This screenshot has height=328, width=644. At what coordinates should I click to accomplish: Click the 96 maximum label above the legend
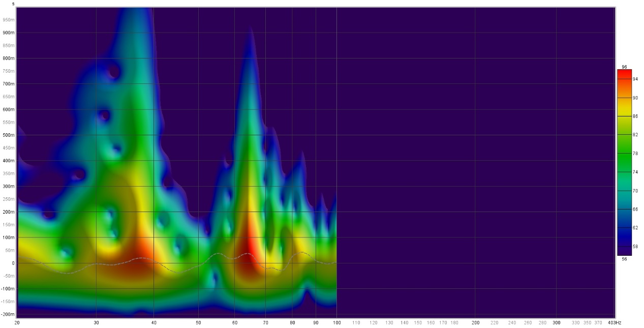[x=624, y=66]
